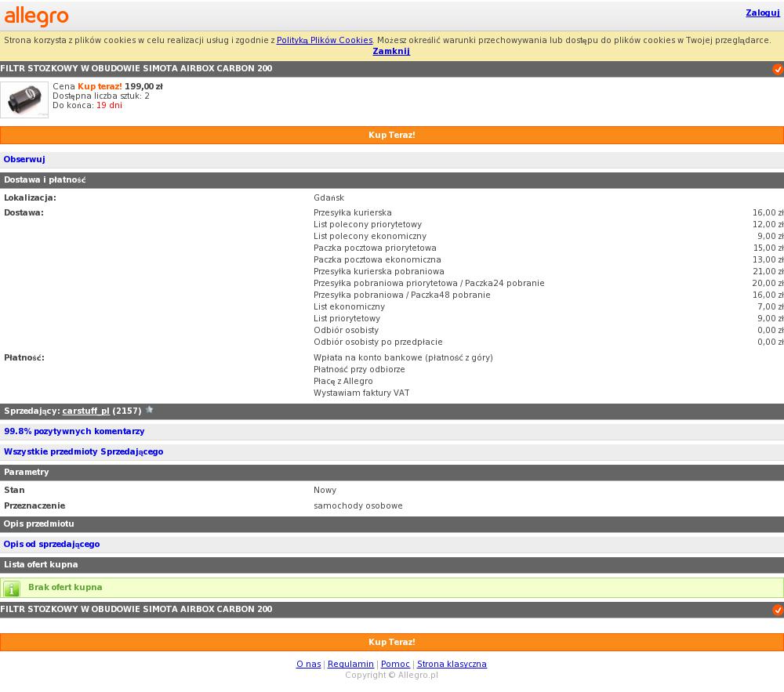Click Płatność przy odbiorze text
This screenshot has width=784, height=692.
tap(359, 370)
